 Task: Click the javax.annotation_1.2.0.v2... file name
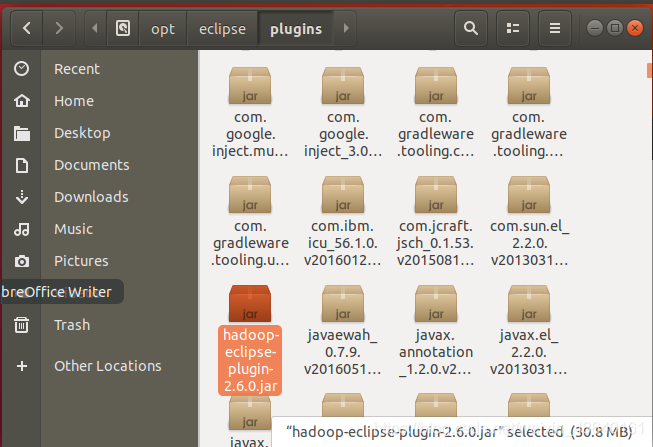click(436, 352)
